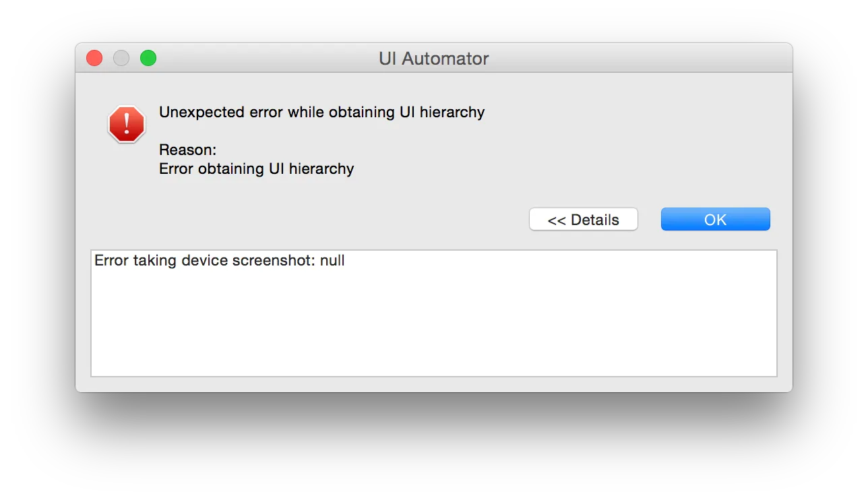Click the "Error obtaining UI hierarchy" reason line
Image resolution: width=868 pixels, height=500 pixels.
click(256, 168)
